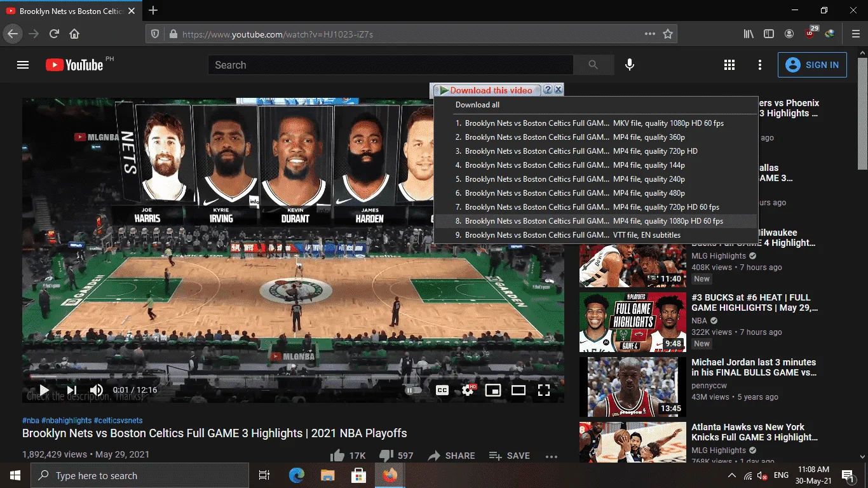Viewport: 868px width, 488px height.
Task: Share the video
Action: pyautogui.click(x=452, y=456)
